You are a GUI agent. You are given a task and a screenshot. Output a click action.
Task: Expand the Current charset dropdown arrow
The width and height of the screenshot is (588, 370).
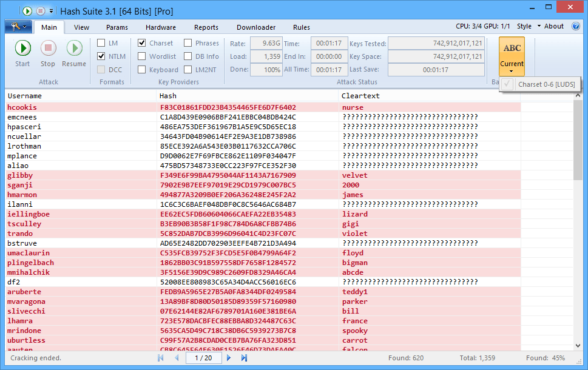pyautogui.click(x=512, y=72)
